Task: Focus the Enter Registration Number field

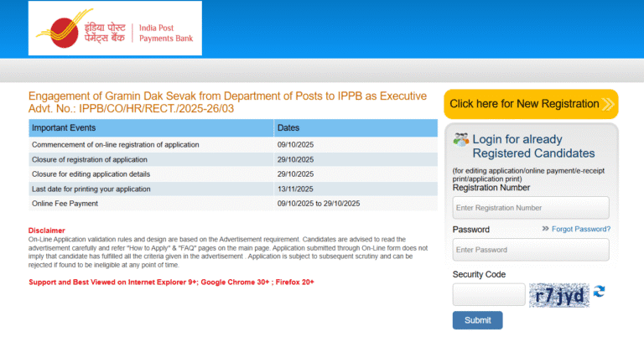Action: [x=531, y=207]
